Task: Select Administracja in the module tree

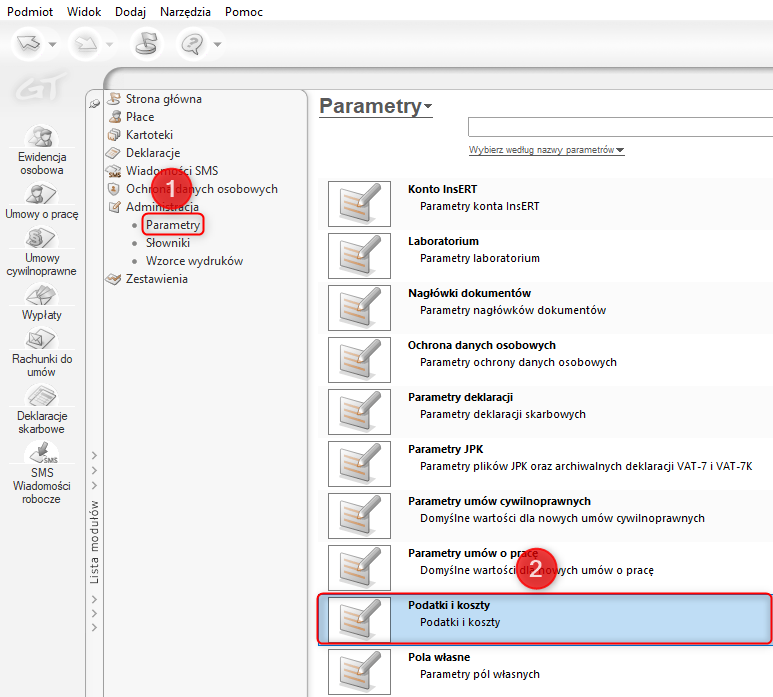Action: [x=162, y=207]
